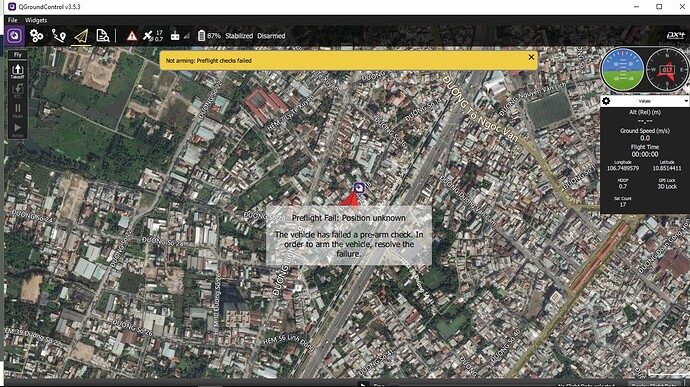
Task: Open the File menu
Action: pyautogui.click(x=12, y=20)
